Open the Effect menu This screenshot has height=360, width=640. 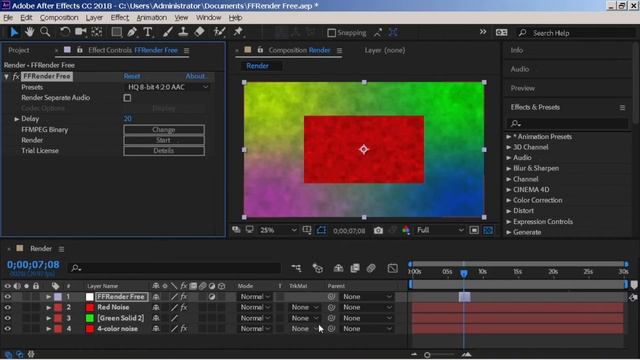pos(119,18)
